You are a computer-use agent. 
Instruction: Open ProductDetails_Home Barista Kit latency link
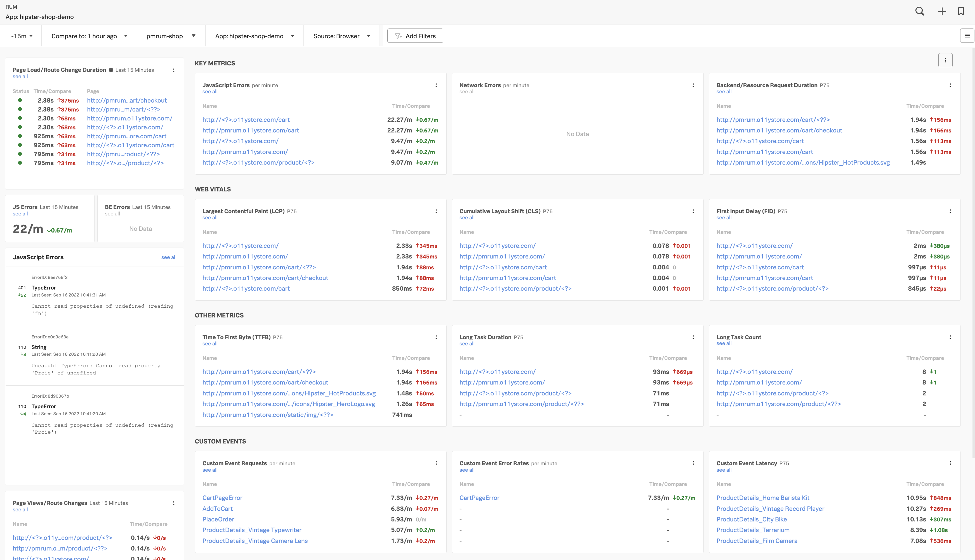point(763,498)
